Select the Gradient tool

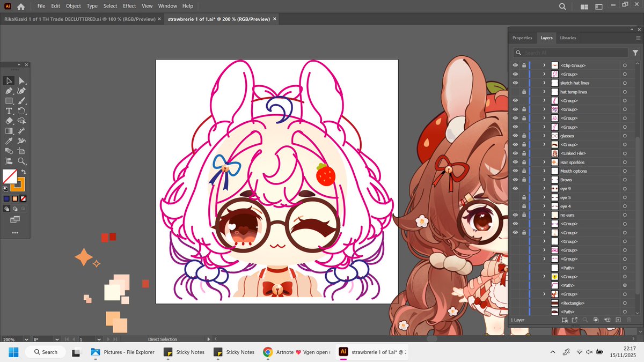(x=9, y=131)
